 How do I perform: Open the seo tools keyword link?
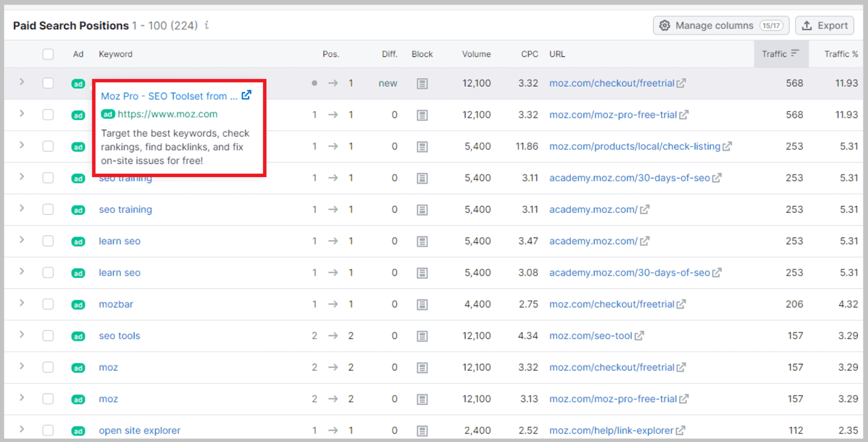coord(119,336)
